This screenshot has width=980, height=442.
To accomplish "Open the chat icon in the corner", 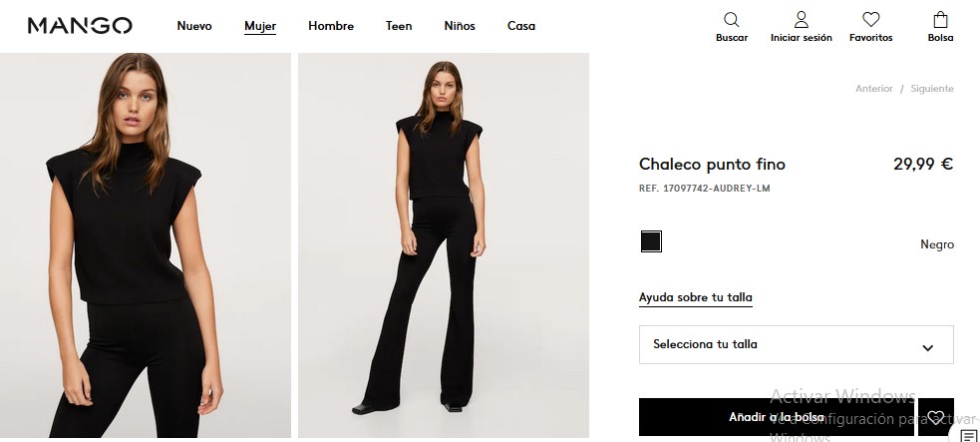I will click(968, 436).
